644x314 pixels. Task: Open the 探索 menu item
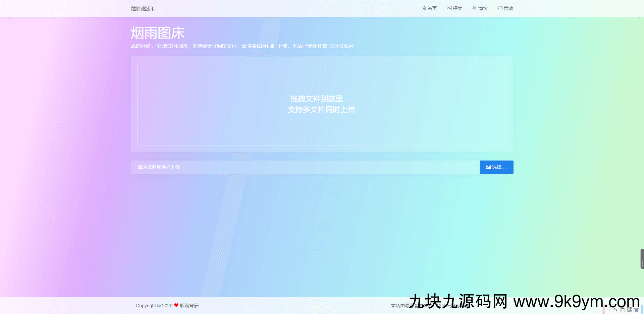click(458, 8)
